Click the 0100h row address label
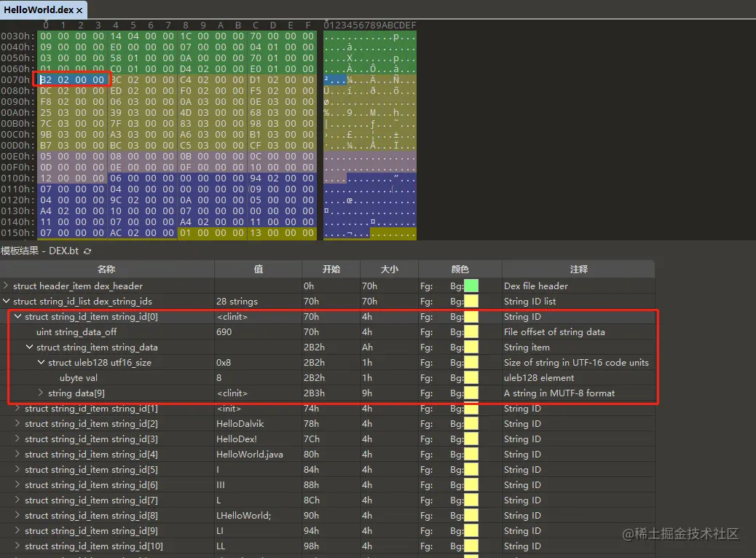756x558 pixels. click(17, 178)
